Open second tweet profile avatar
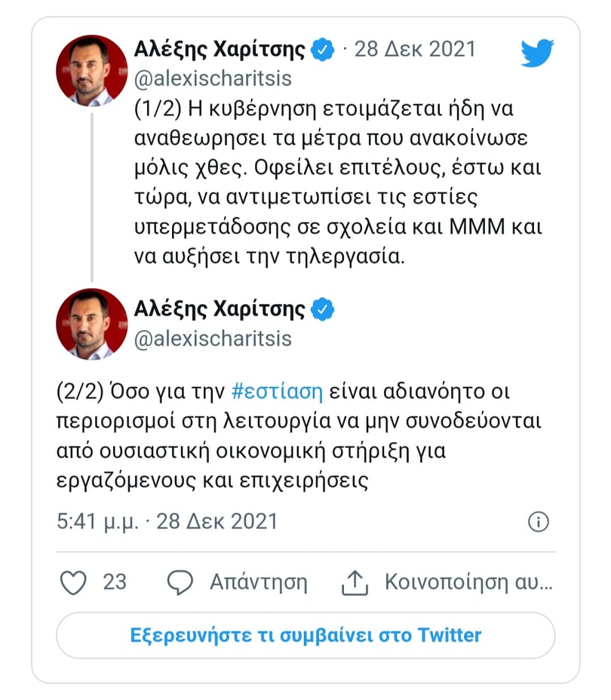The image size is (611, 700). click(92, 324)
